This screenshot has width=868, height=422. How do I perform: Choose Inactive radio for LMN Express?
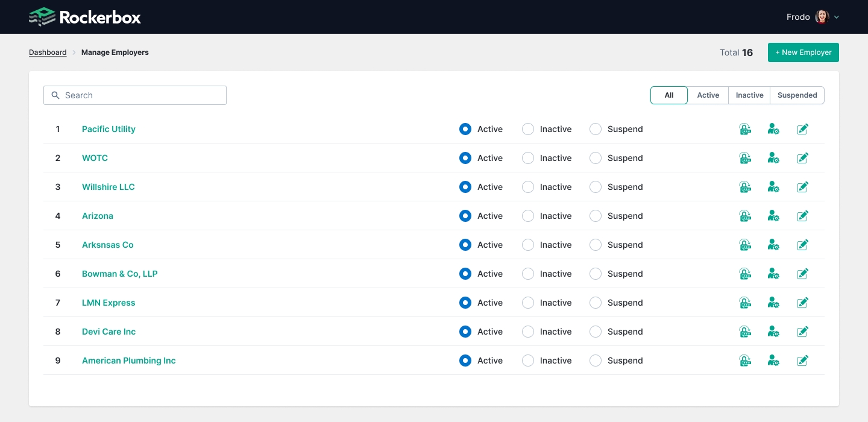coord(528,303)
